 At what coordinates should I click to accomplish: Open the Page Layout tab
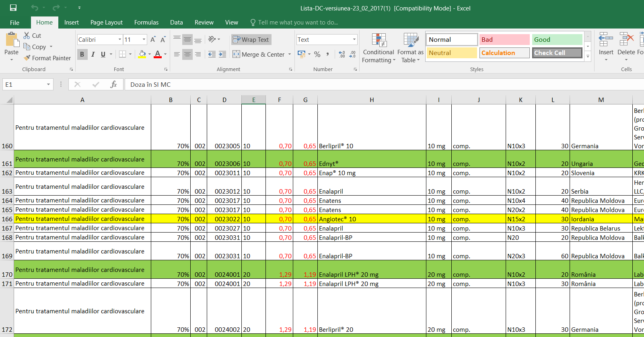coord(106,22)
